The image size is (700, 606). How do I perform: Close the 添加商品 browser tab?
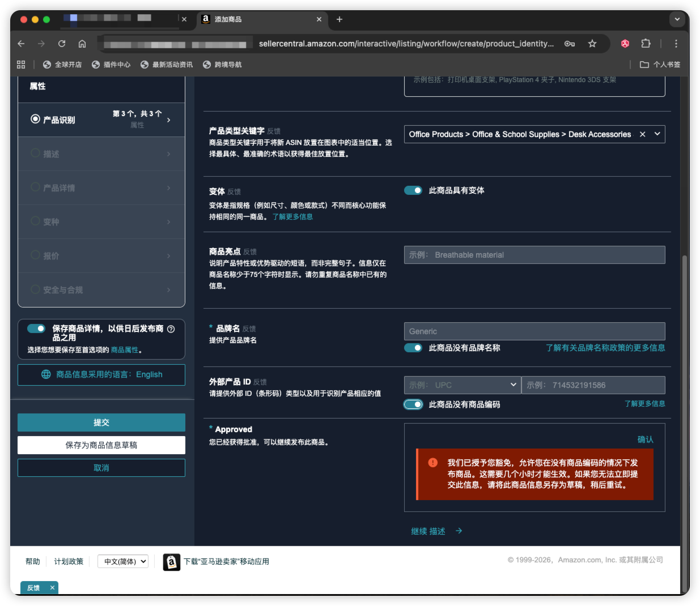[x=319, y=19]
